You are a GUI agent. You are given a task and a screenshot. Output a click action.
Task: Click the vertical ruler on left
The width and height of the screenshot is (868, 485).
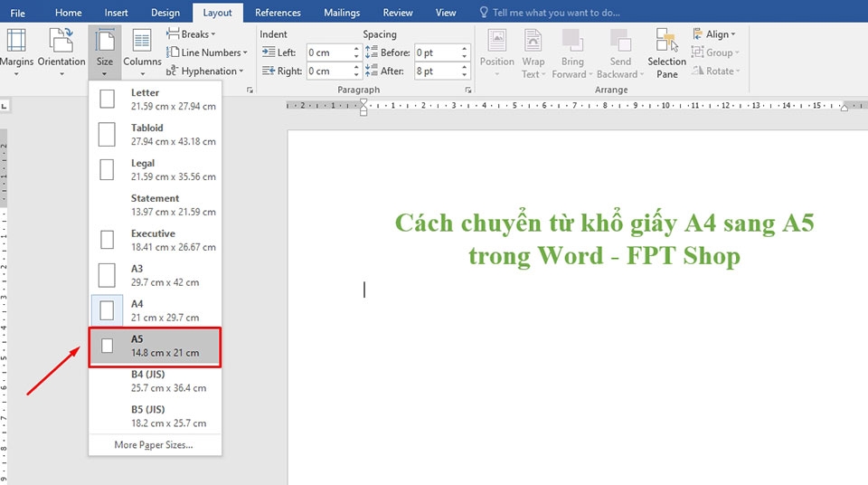tap(4, 305)
